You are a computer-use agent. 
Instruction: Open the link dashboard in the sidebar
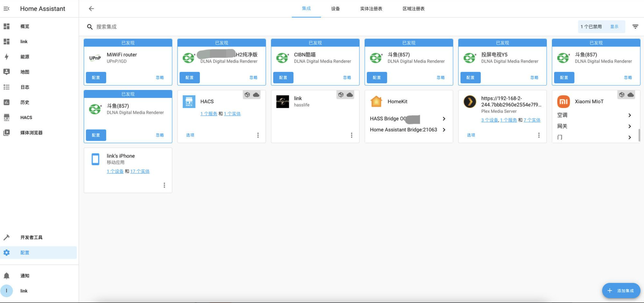39,41
